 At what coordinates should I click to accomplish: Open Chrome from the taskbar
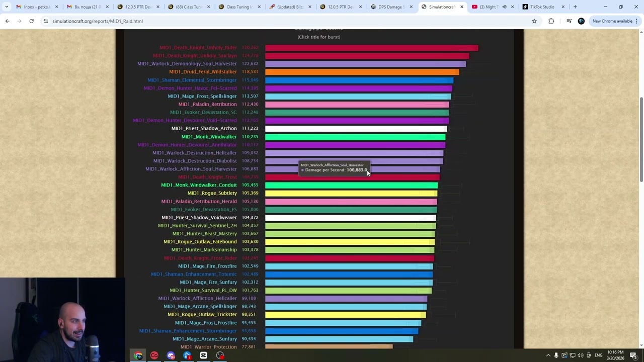click(138, 355)
